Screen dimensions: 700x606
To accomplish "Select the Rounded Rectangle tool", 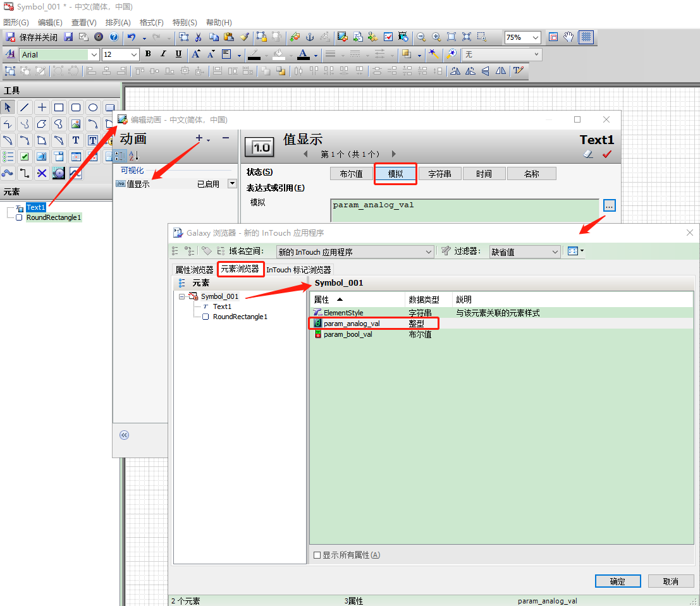I will pyautogui.click(x=76, y=107).
